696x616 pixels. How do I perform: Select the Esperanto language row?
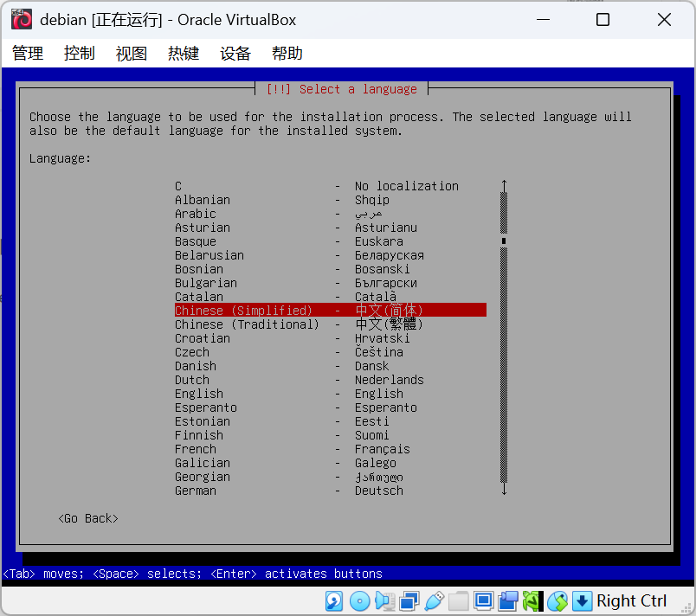331,407
